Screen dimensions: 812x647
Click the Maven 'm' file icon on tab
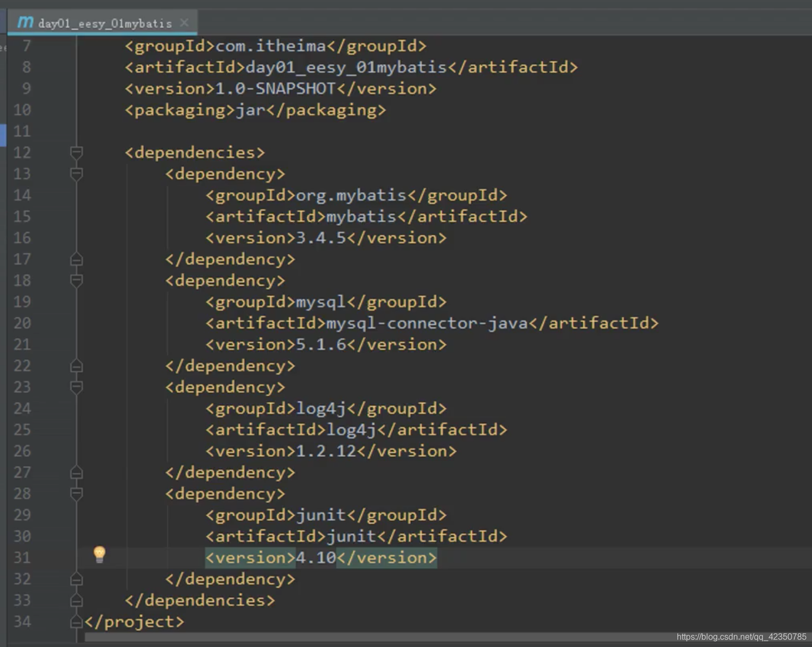(25, 22)
